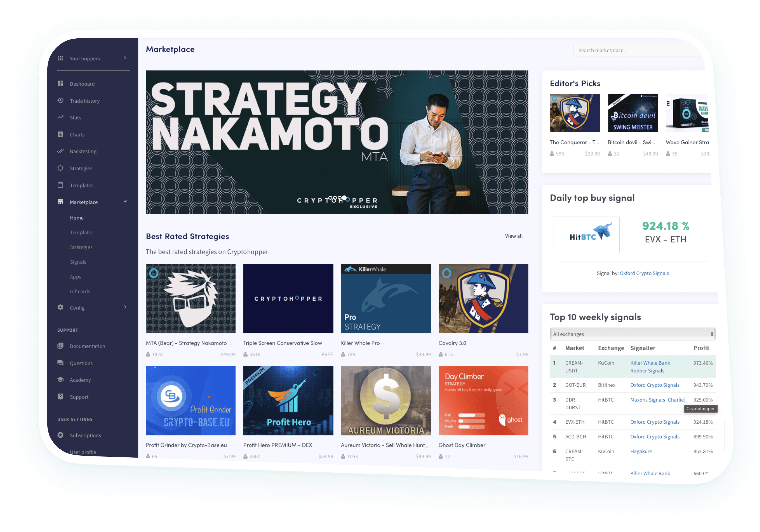Image resolution: width=760 pixels, height=532 pixels.
Task: Open the Dashboard sidebar icon
Action: [60, 83]
